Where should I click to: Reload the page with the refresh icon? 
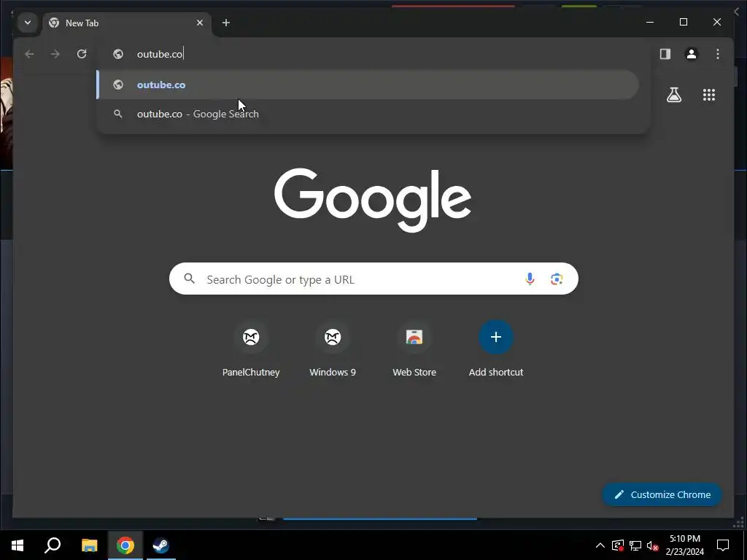pos(82,54)
